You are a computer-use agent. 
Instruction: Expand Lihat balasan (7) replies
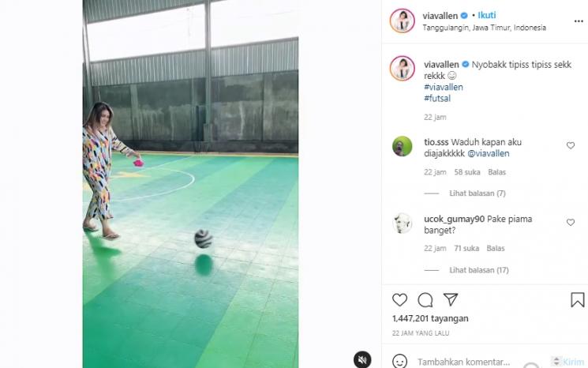[x=477, y=193]
